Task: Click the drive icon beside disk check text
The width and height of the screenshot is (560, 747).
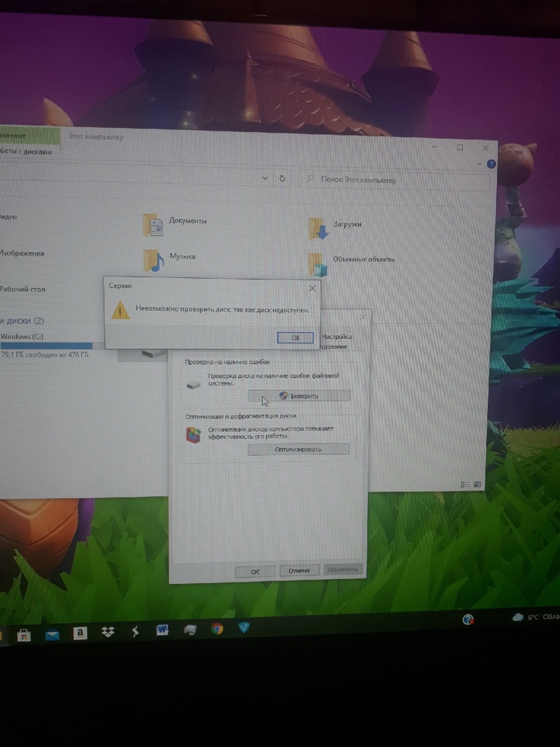Action: pos(194,383)
